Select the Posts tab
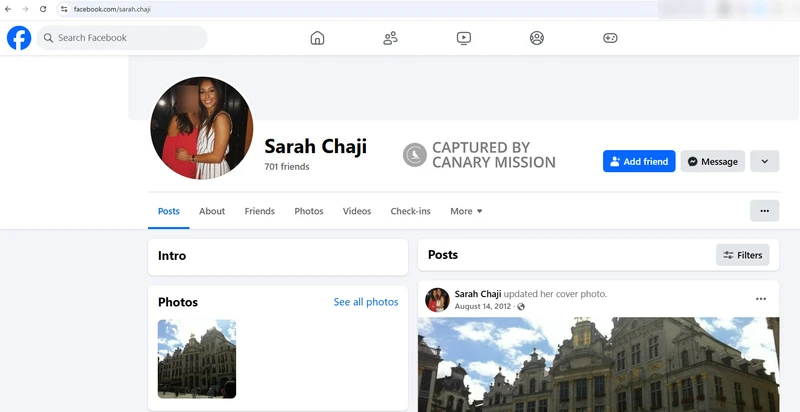This screenshot has height=412, width=800. (169, 211)
